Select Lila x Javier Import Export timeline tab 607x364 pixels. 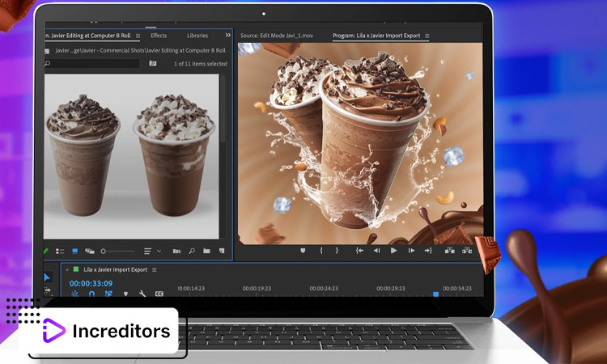coord(116,269)
